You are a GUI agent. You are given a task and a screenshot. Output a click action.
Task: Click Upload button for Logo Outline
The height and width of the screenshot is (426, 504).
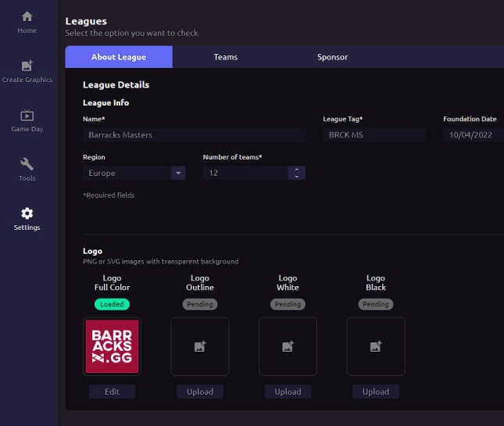[x=200, y=392]
